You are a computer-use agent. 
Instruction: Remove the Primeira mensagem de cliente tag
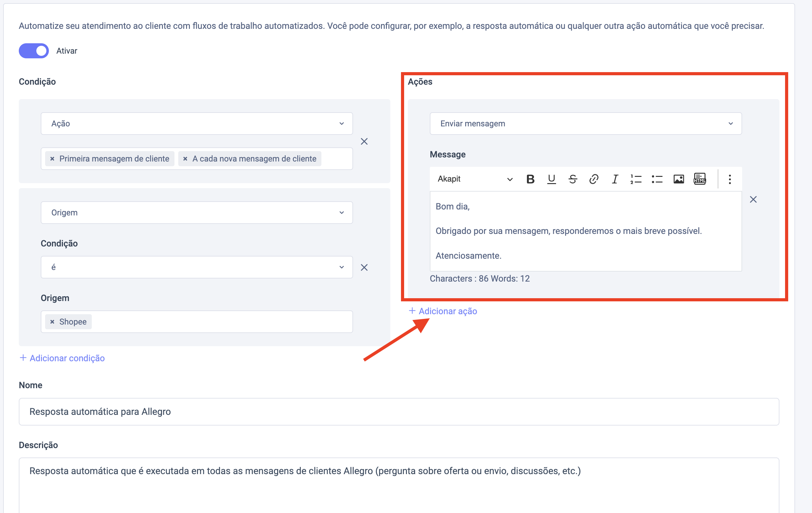(x=52, y=159)
